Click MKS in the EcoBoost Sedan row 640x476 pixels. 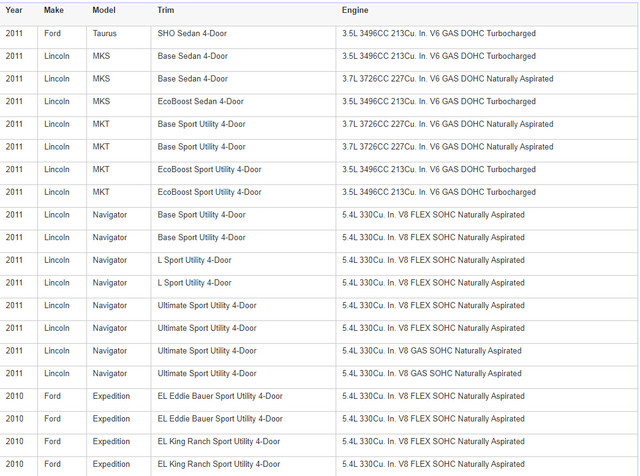[x=101, y=101]
